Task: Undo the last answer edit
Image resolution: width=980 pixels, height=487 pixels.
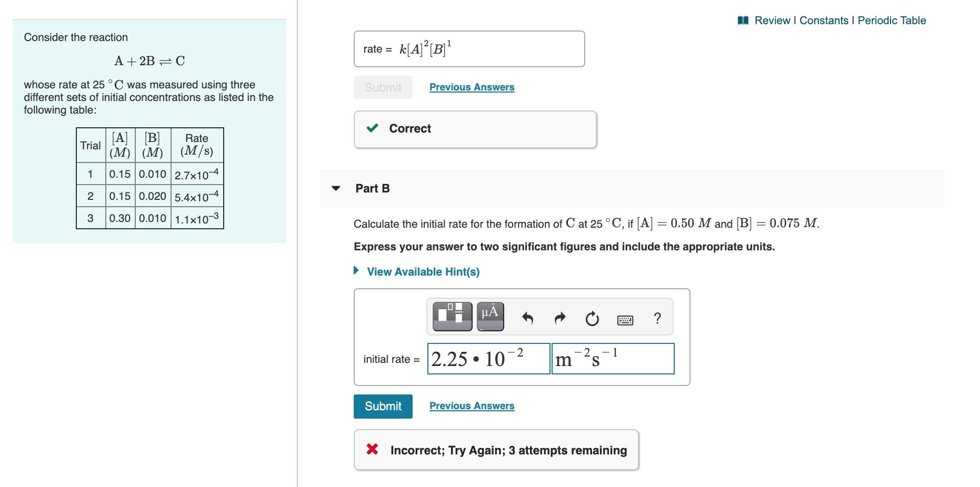Action: click(528, 317)
